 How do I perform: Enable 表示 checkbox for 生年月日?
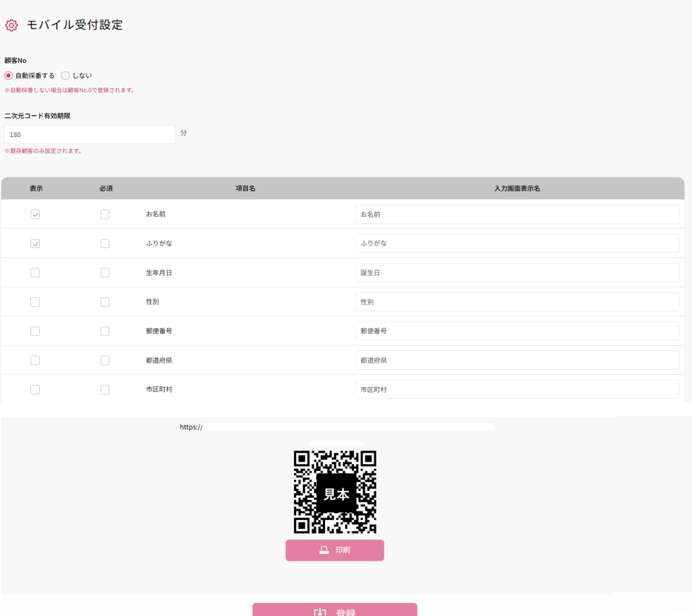point(35,273)
